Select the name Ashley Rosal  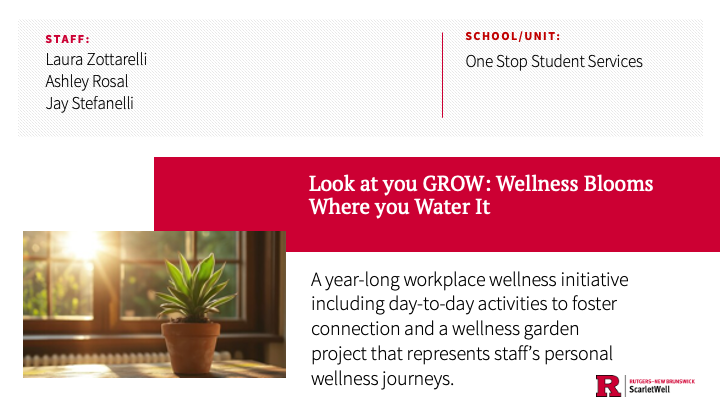click(x=86, y=81)
